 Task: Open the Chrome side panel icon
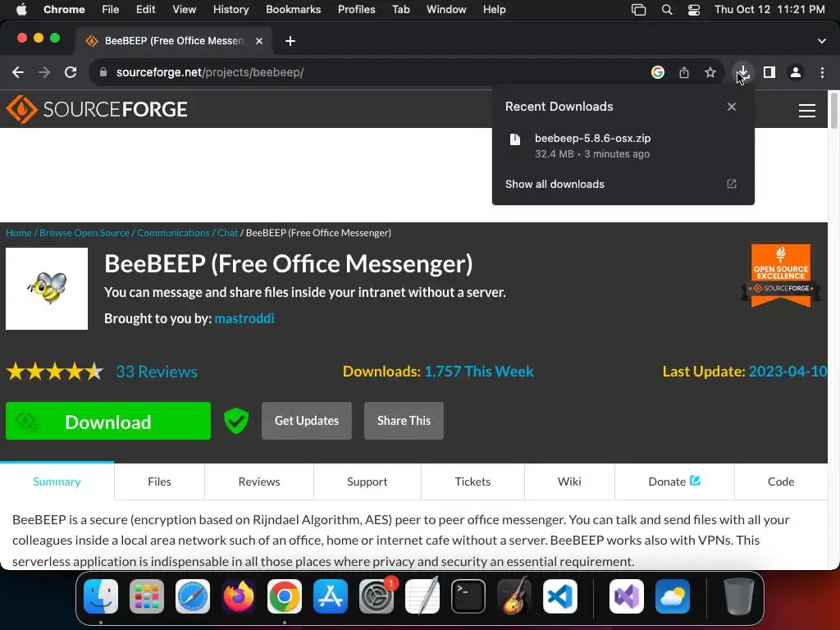pos(769,72)
